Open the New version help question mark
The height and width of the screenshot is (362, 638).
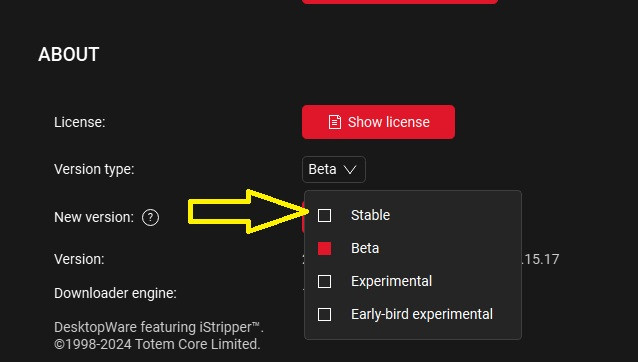pyautogui.click(x=151, y=217)
